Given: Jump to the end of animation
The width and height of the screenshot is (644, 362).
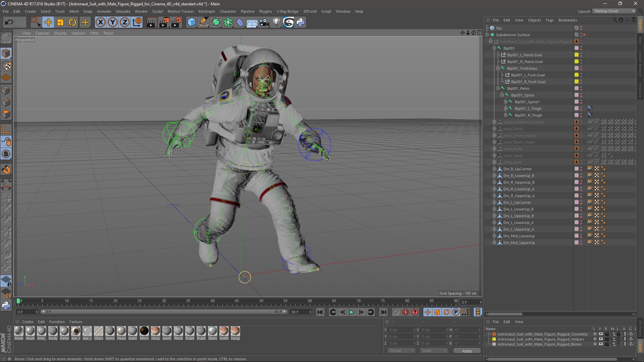Looking at the screenshot, I should click(x=383, y=312).
